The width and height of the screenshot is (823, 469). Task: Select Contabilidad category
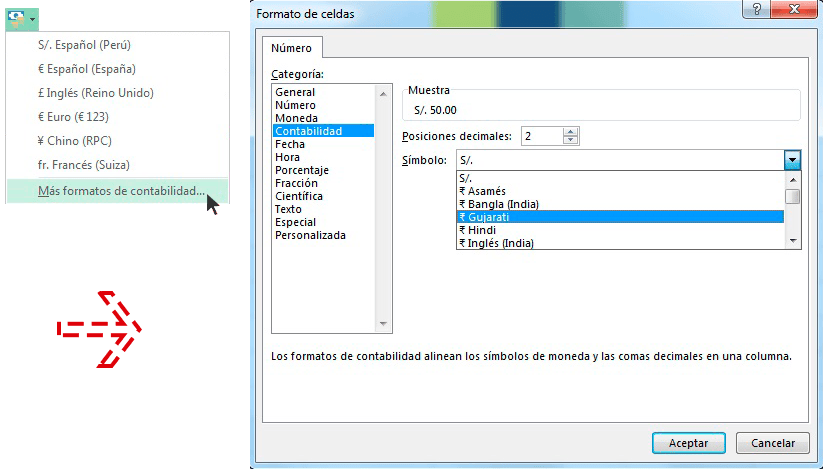[x=323, y=131]
